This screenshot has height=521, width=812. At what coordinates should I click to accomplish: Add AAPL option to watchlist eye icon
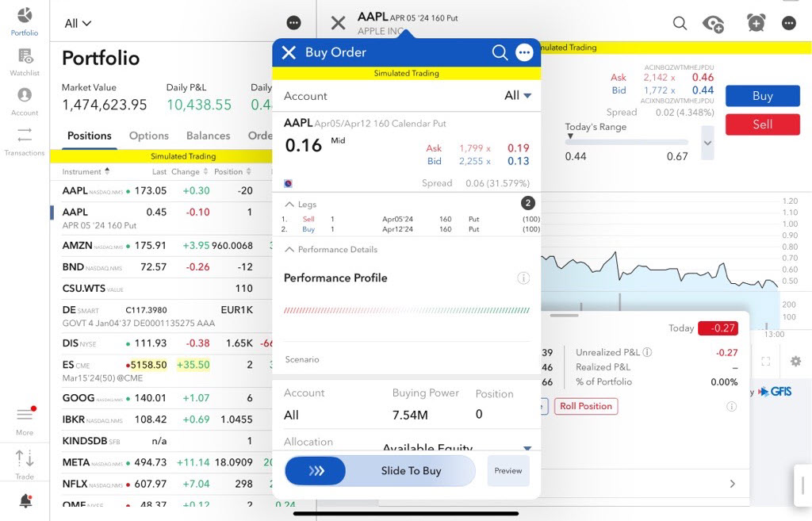[x=713, y=24]
